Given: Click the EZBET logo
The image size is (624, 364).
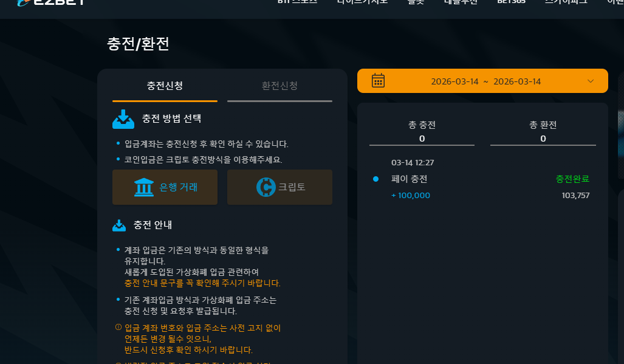Looking at the screenshot, I should 50,2.
